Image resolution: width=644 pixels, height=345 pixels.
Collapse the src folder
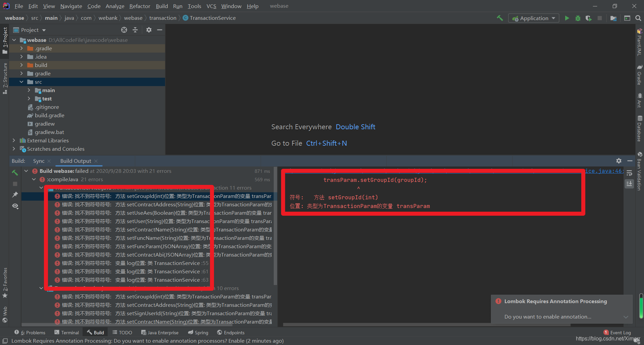[21, 82]
